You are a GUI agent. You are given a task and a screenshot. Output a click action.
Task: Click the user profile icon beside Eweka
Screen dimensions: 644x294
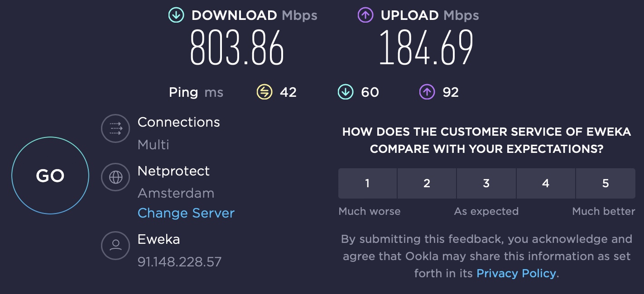(115, 246)
